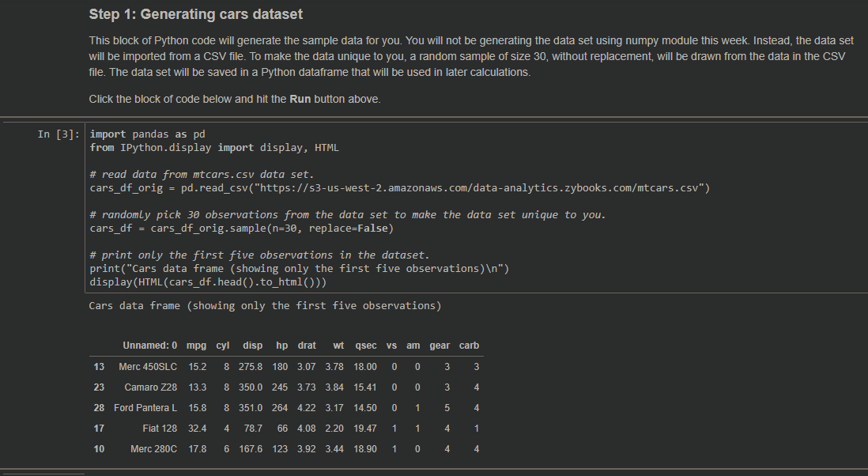868x476 pixels.
Task: Select the 'Fiat 128' table cell
Action: point(160,429)
